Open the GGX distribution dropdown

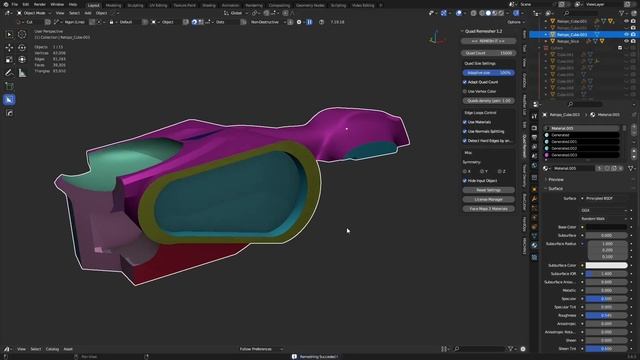pyautogui.click(x=604, y=210)
